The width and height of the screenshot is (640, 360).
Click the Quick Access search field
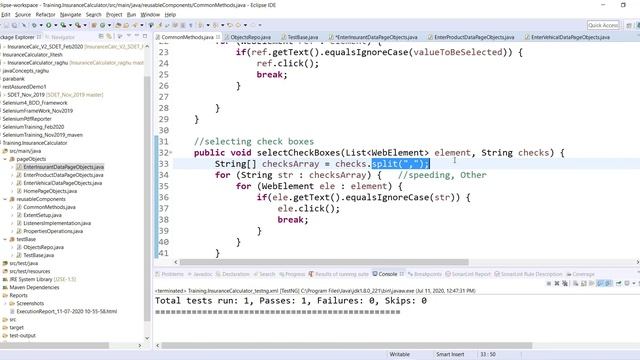pos(603,25)
